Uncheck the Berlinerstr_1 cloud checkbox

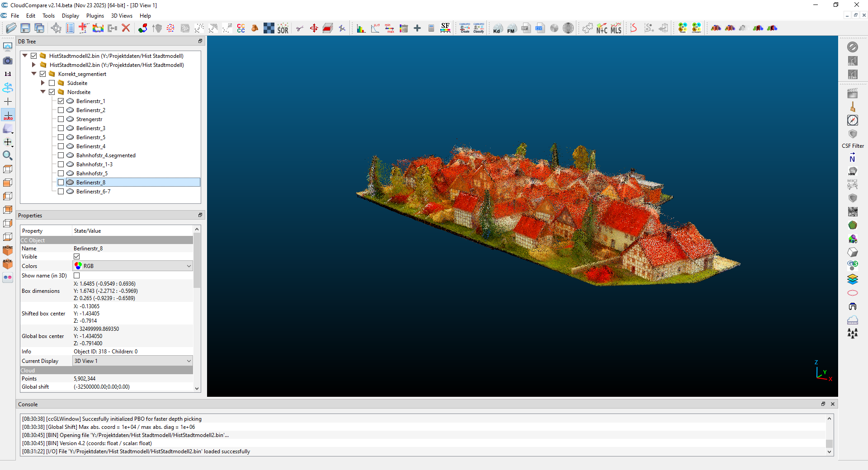coord(61,101)
